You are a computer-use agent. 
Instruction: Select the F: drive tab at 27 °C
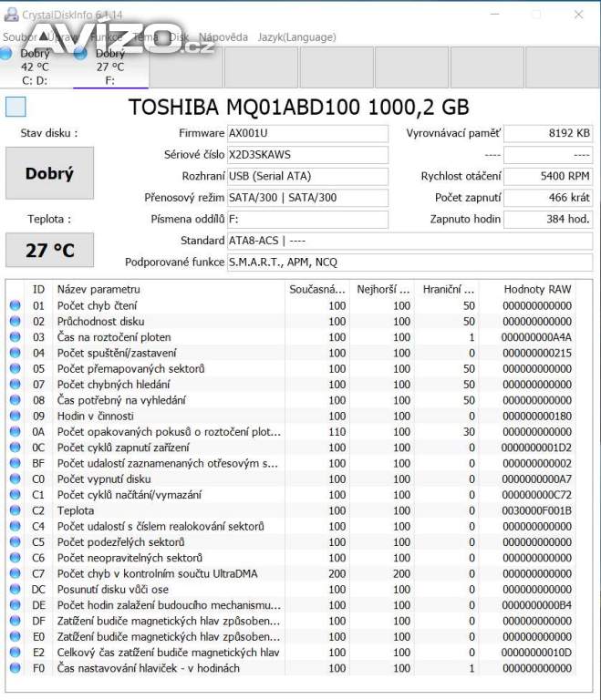pos(111,67)
